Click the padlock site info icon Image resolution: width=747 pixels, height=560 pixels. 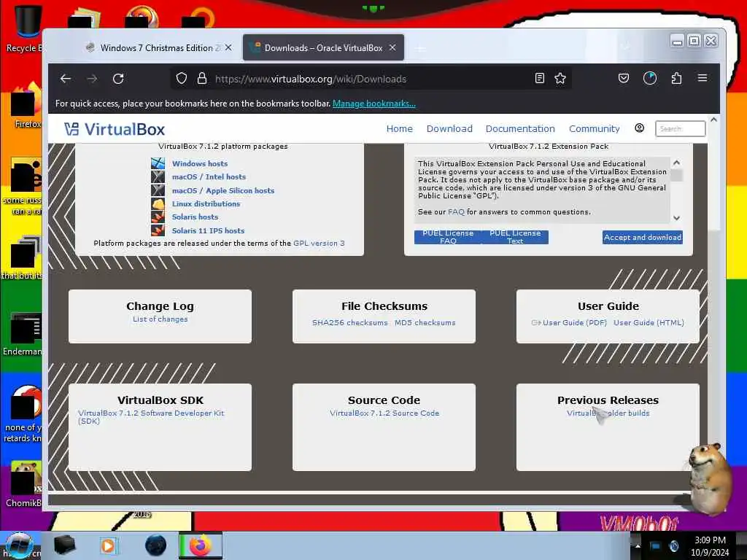click(202, 79)
